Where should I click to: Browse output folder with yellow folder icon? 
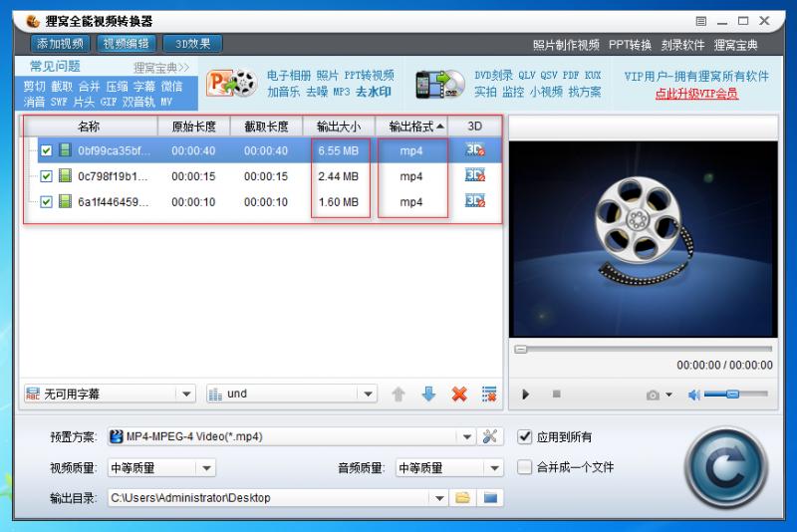pos(462,498)
